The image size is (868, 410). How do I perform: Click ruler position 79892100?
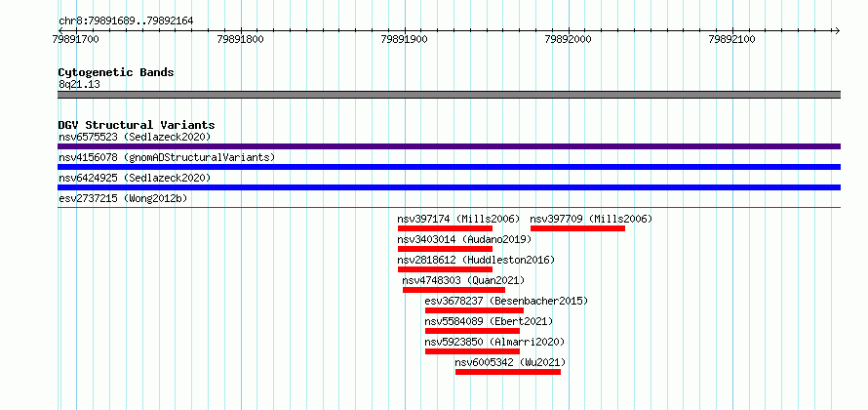click(x=733, y=39)
